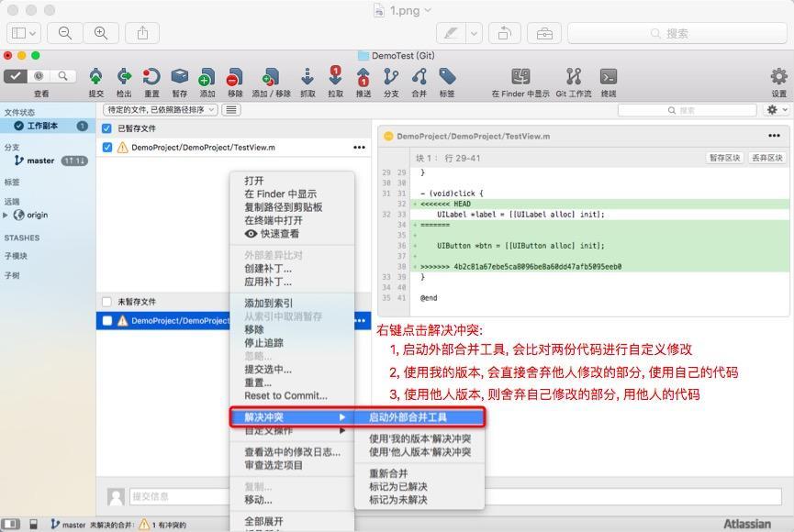Choose 标记为已解决 submenu item
The image size is (794, 532).
tap(398, 486)
